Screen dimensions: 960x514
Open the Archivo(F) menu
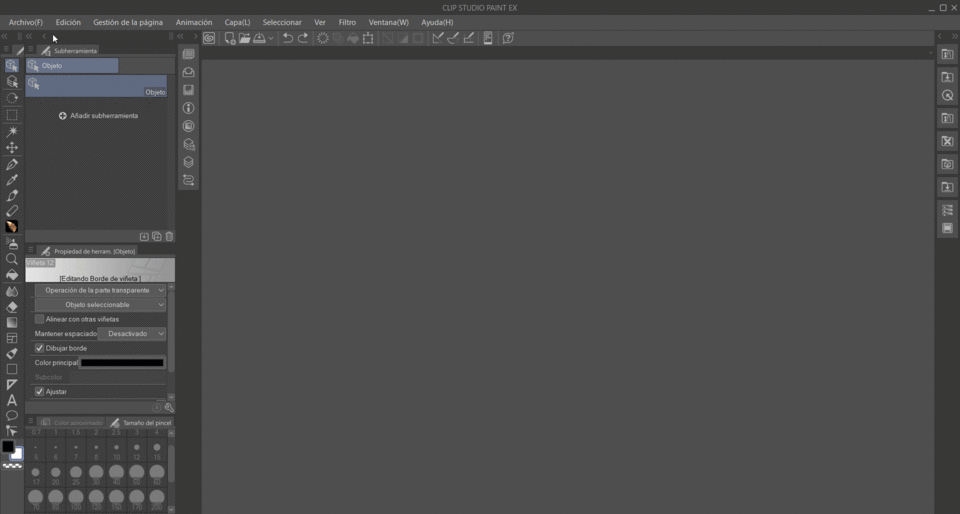click(x=26, y=22)
